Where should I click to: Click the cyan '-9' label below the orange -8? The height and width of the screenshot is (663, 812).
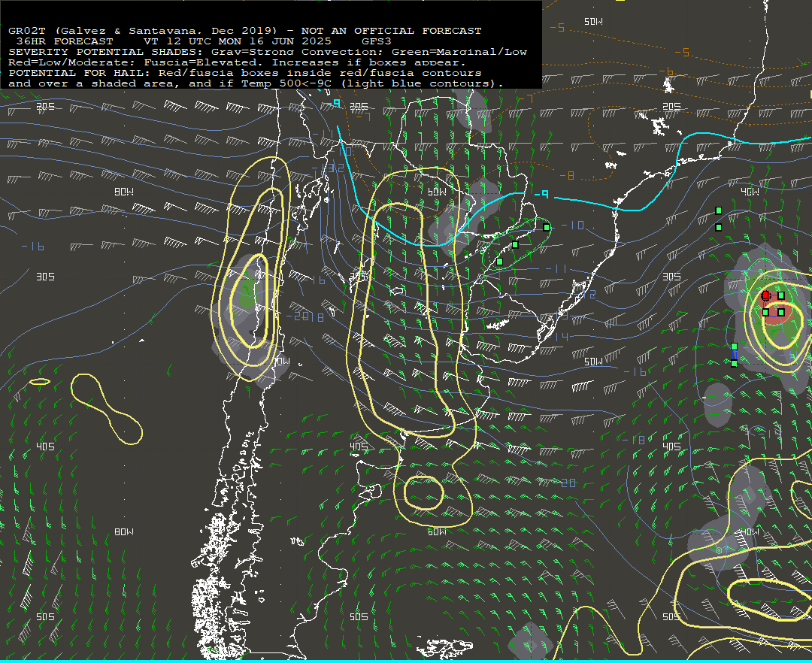click(x=541, y=194)
